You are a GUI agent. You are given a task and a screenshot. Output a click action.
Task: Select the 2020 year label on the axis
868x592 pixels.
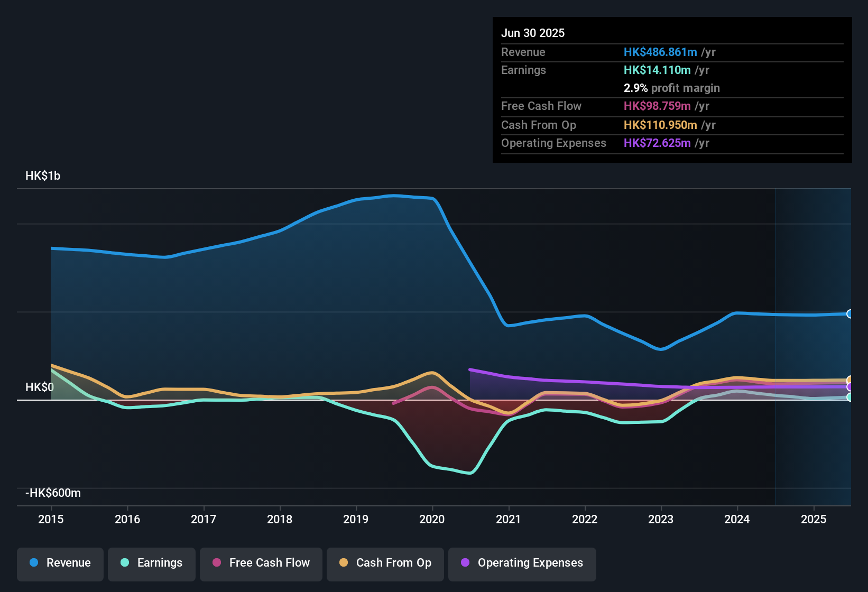coord(432,520)
